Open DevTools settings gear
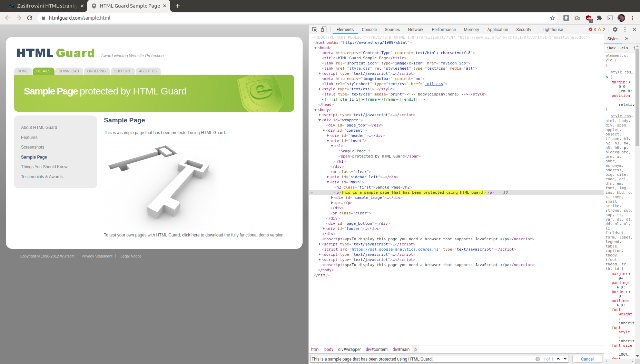This screenshot has height=364, width=640. (615, 30)
